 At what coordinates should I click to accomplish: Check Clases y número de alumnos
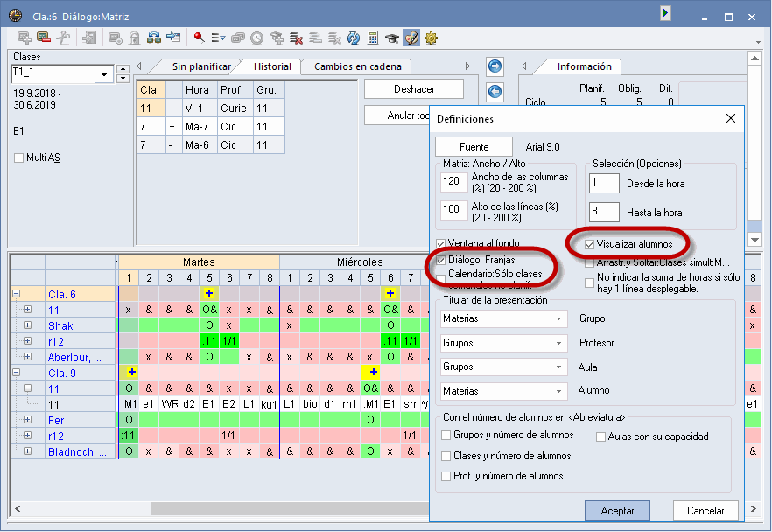pos(446,456)
